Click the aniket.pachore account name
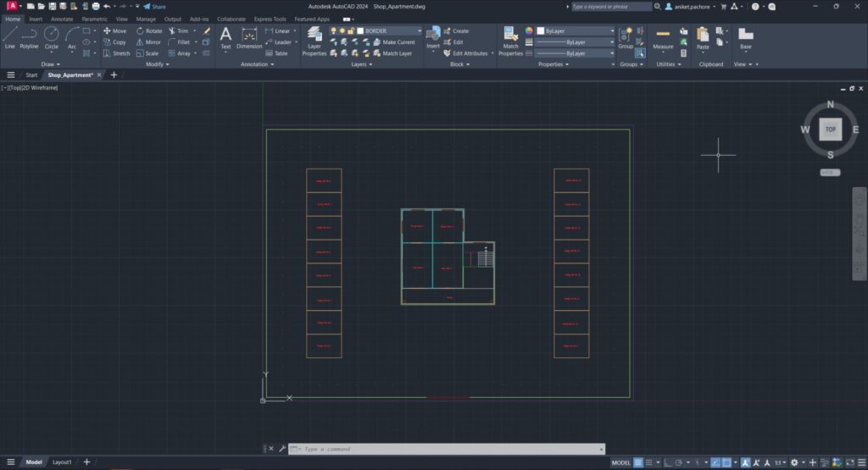Screen dimensions: 868x470 (692, 7)
